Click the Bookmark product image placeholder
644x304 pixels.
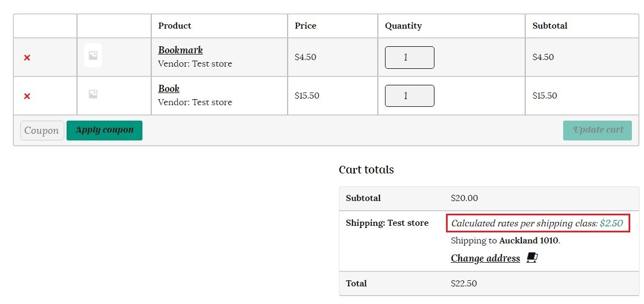point(93,56)
